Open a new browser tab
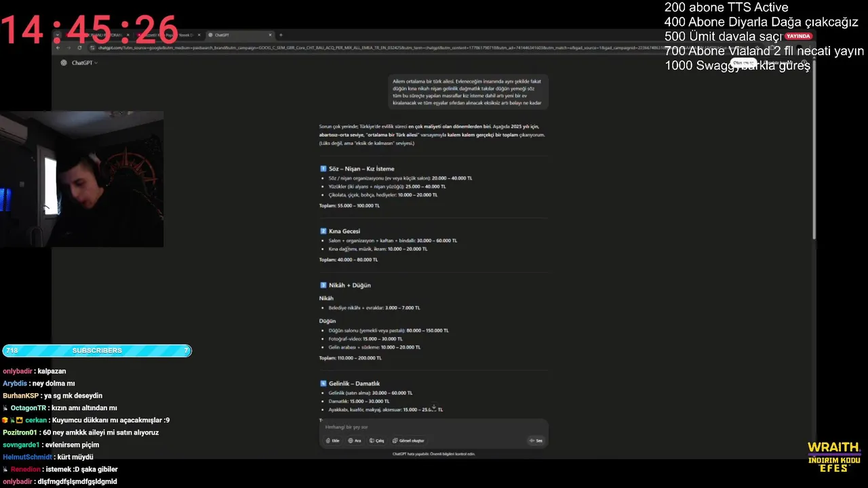868x488 pixels. (281, 35)
